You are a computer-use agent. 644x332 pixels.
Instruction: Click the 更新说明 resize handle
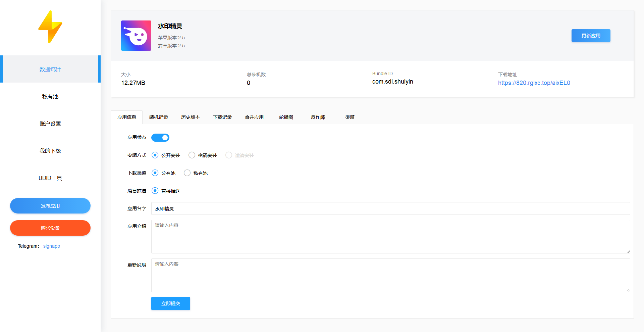628,290
